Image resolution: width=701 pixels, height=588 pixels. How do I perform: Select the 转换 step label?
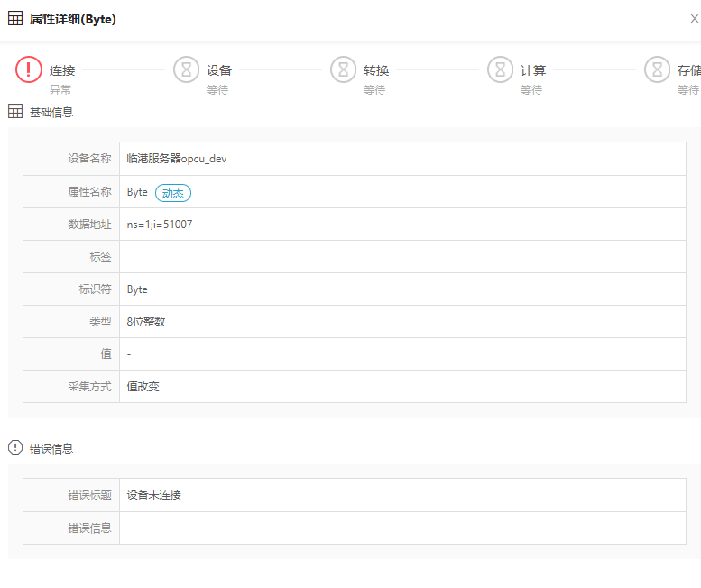(x=376, y=70)
